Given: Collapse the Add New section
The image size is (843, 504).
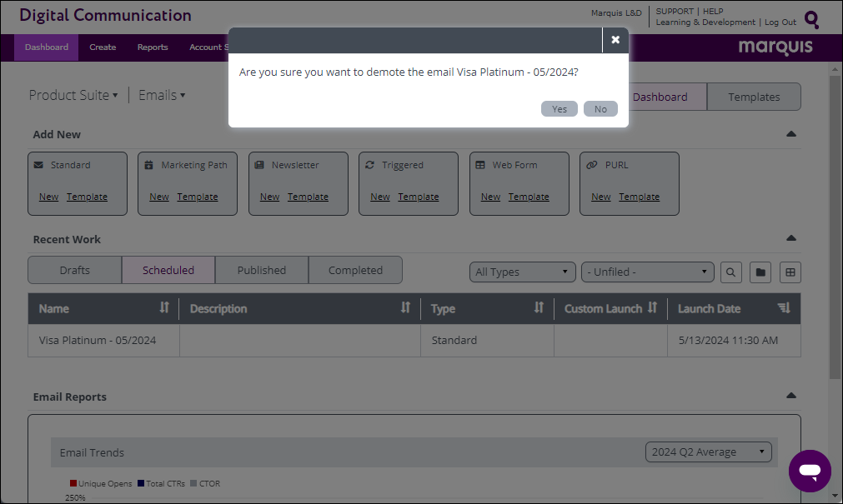Looking at the screenshot, I should click(790, 134).
